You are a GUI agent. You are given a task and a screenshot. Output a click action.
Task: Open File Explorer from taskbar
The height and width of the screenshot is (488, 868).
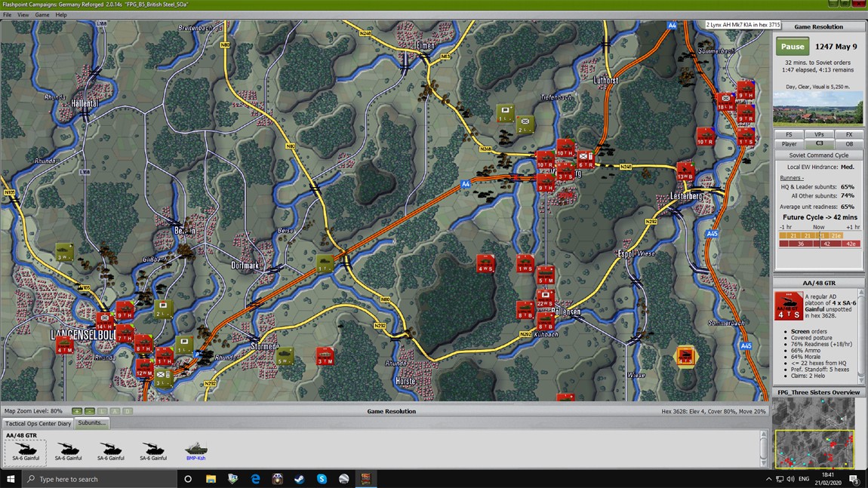click(211, 479)
